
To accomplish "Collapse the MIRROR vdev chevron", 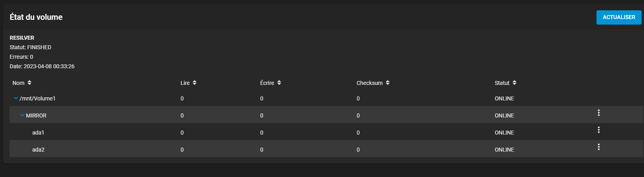I will click(22, 115).
